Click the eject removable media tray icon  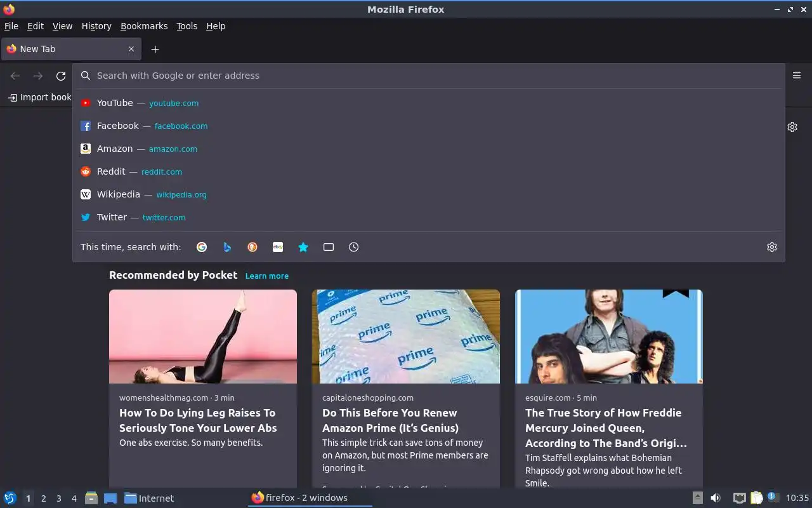pyautogui.click(x=697, y=498)
